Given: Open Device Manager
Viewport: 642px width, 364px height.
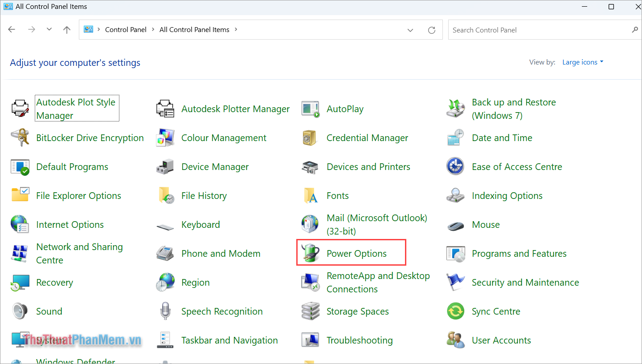Looking at the screenshot, I should 215,166.
